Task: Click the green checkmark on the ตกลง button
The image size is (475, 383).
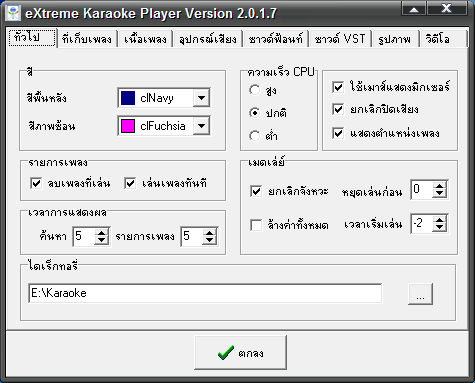Action: click(226, 353)
